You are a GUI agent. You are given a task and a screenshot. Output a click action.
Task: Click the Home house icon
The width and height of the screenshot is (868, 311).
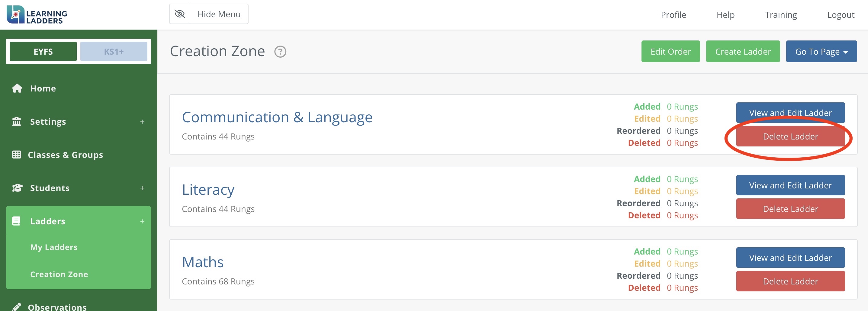(17, 88)
